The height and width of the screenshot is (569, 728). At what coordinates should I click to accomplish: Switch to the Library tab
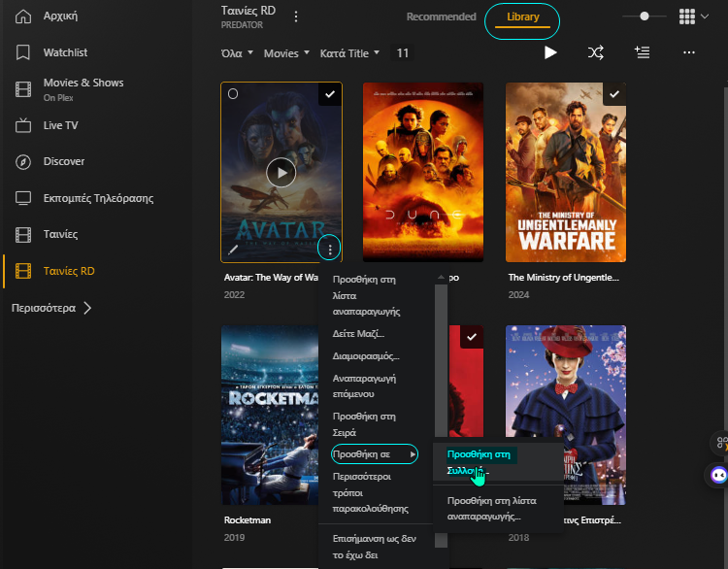click(522, 17)
